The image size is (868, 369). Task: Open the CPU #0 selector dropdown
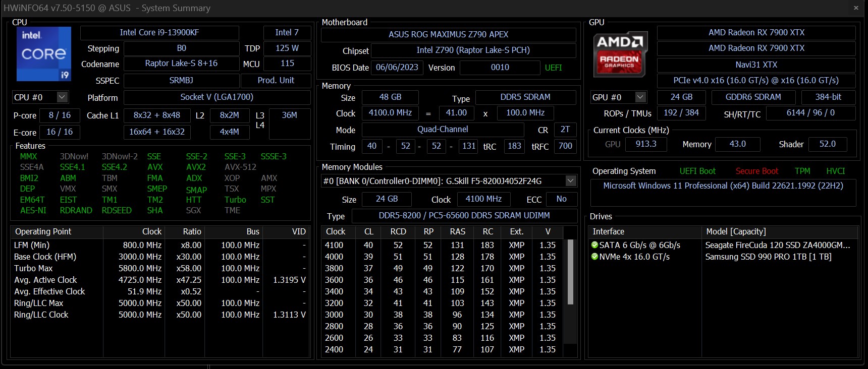(62, 97)
